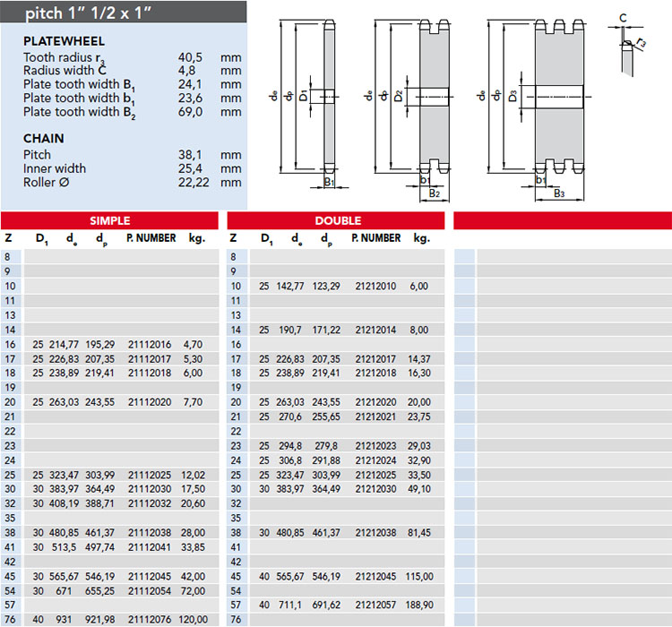672x627 pixels.
Task: Select part number 21212045
Action: point(375,576)
